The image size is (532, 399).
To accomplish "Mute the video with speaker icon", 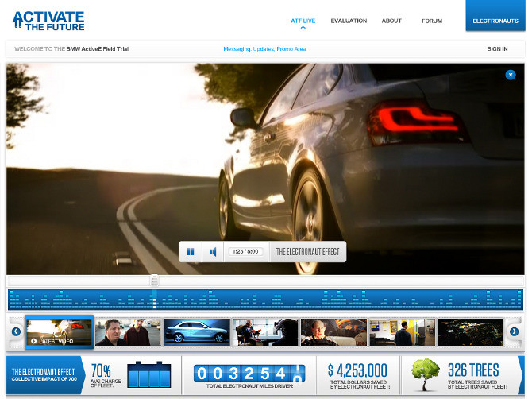I will [x=213, y=252].
